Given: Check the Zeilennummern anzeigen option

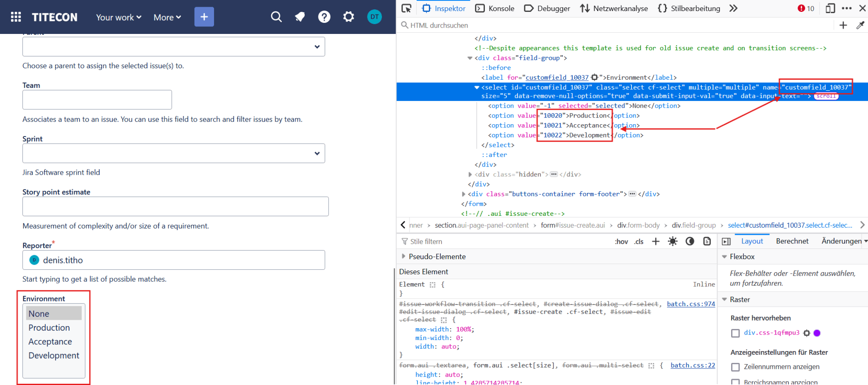Looking at the screenshot, I should pos(735,367).
